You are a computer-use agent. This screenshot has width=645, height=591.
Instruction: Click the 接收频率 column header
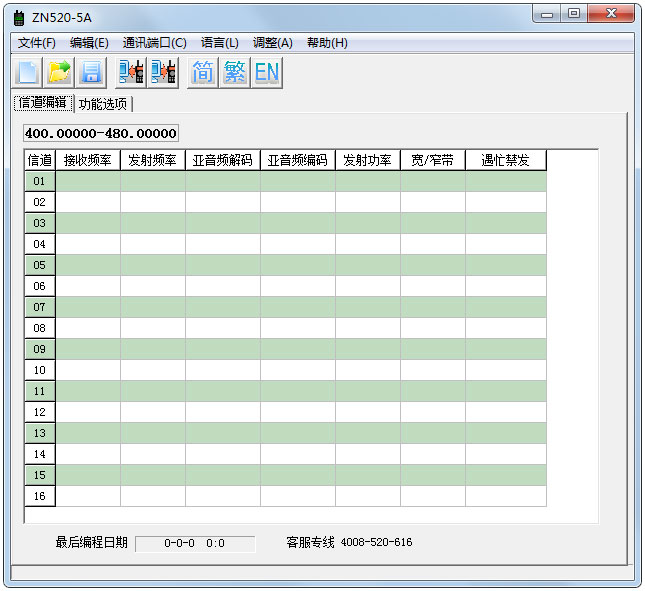coord(88,160)
